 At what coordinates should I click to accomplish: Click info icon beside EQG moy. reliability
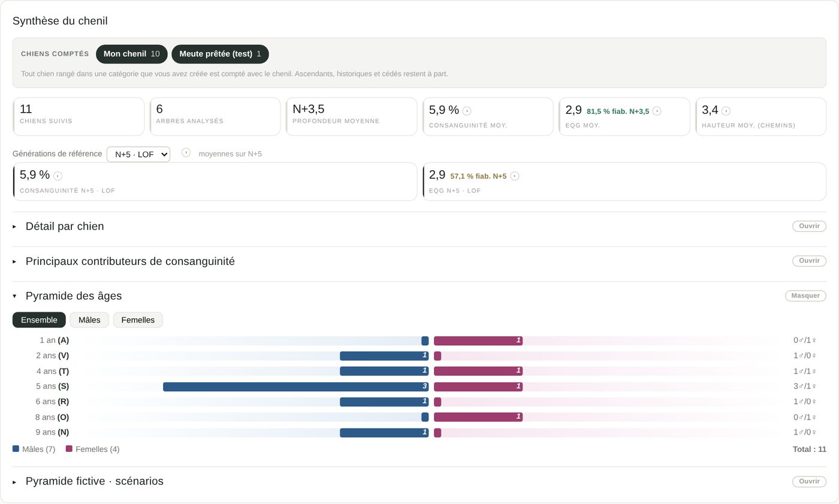coord(657,111)
